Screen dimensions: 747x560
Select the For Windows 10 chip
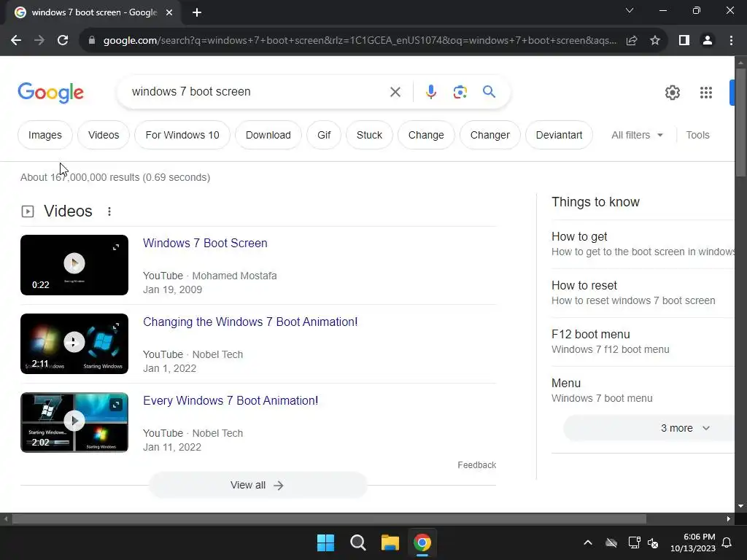pyautogui.click(x=182, y=135)
